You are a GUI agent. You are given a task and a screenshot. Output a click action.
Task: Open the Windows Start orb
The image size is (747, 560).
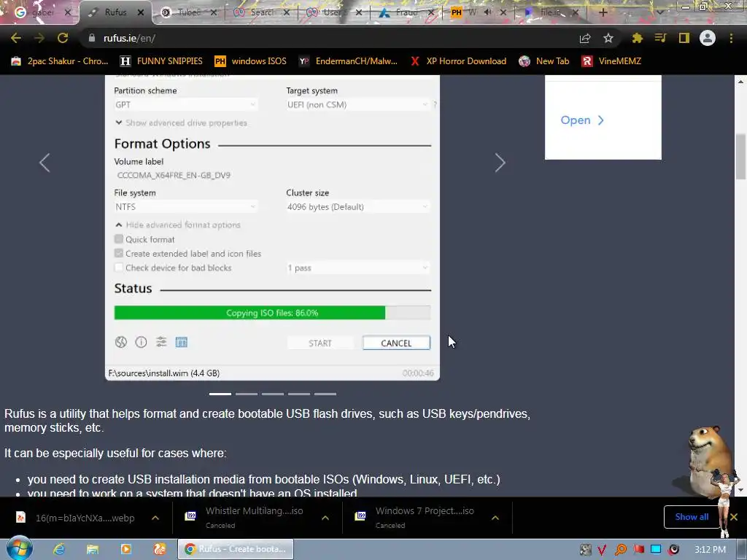[x=20, y=548]
